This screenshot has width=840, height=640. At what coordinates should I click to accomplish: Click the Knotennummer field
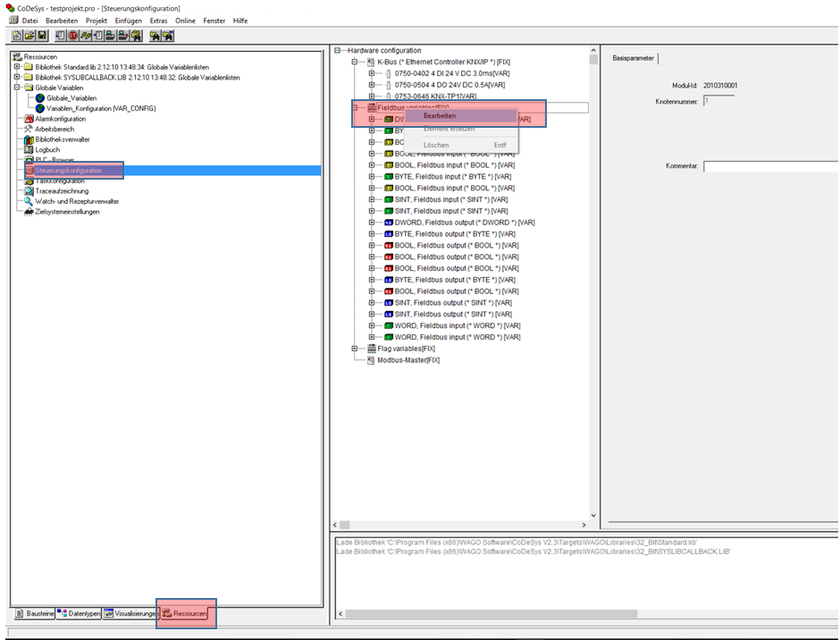(x=719, y=101)
